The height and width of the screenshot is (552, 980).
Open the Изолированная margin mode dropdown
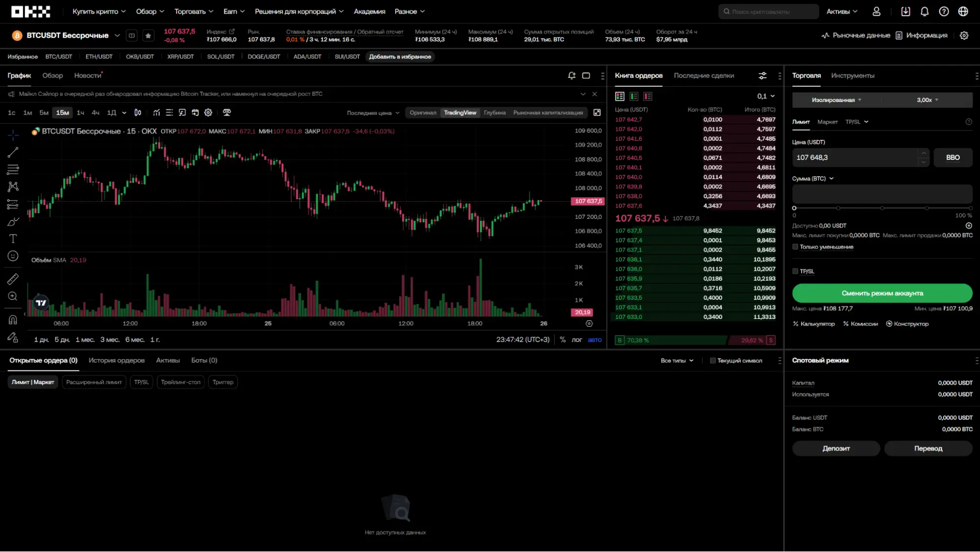[x=836, y=100]
